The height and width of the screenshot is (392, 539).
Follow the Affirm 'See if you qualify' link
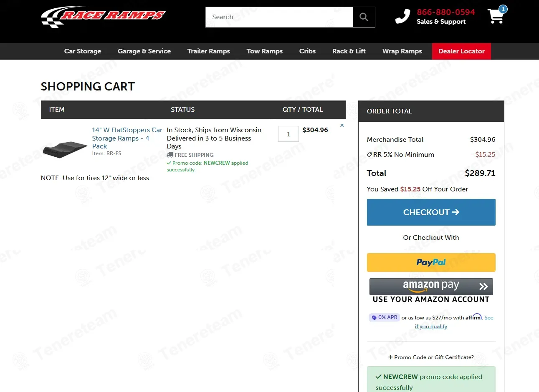point(431,327)
